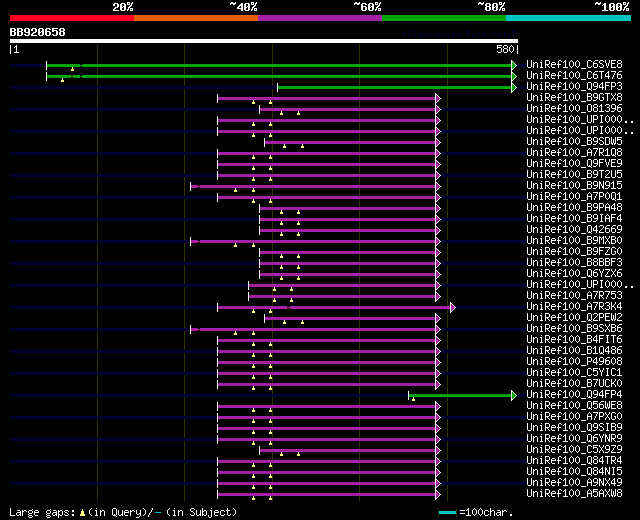
Task: Select the UniRef100_C6SVE8 hit label
Action: (x=574, y=64)
